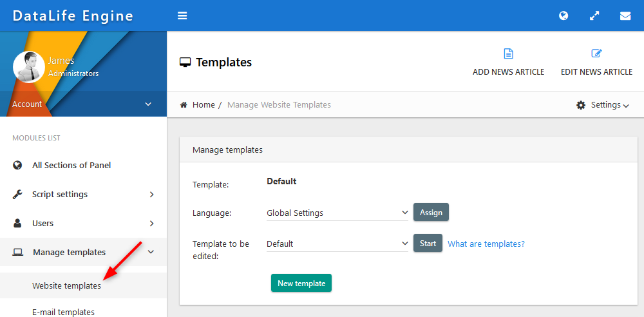Click the Edit News Article icon
The height and width of the screenshot is (317, 644).
click(596, 53)
